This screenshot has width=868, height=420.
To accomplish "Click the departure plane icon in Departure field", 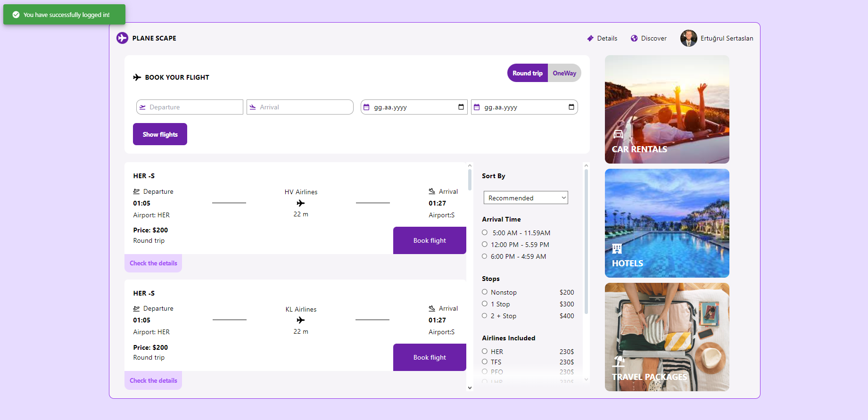I will (x=142, y=107).
